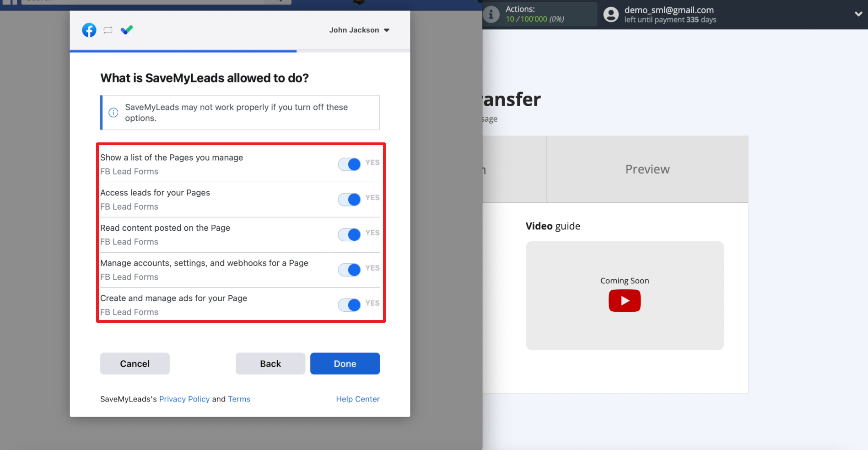Click the Done button

click(345, 363)
